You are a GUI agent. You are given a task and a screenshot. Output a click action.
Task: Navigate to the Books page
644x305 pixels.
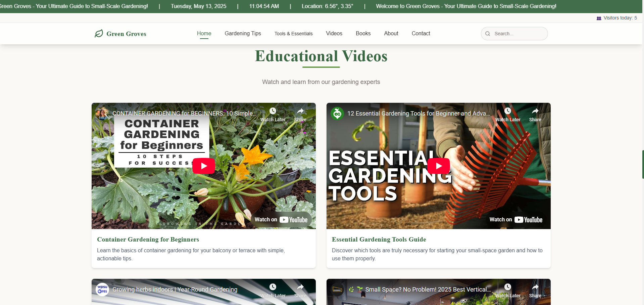click(363, 33)
